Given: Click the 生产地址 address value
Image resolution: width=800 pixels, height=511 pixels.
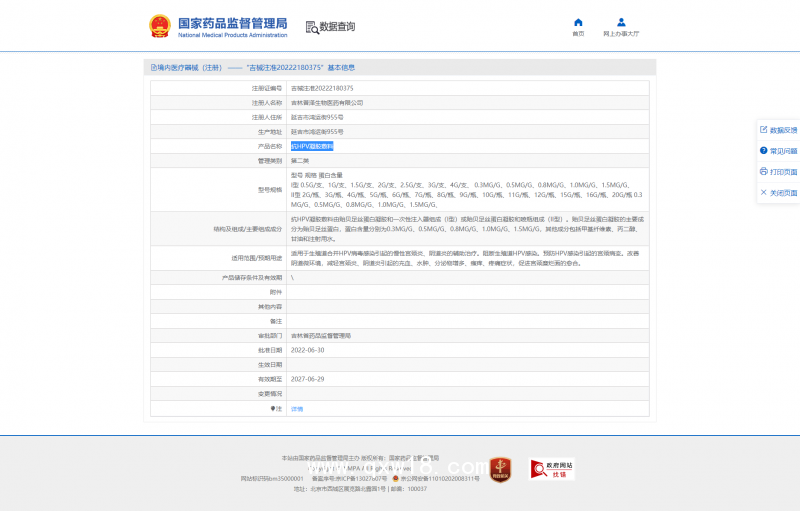Looking at the screenshot, I should click(317, 132).
